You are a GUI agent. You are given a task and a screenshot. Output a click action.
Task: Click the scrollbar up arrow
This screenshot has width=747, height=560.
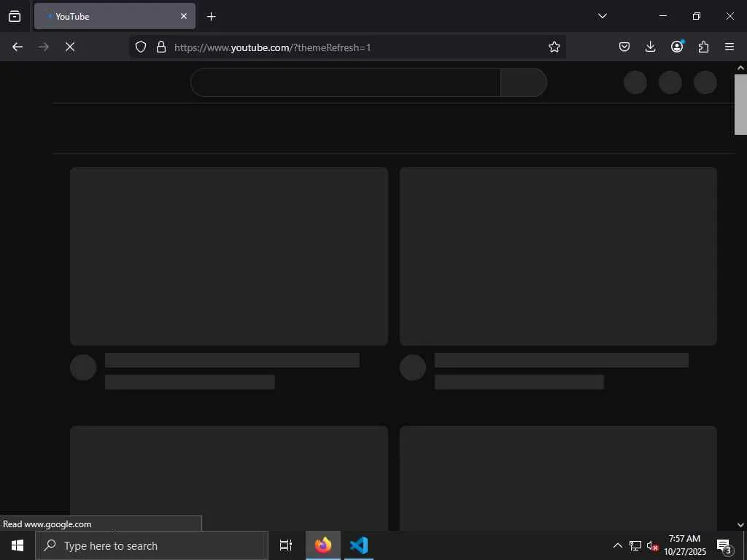click(740, 68)
